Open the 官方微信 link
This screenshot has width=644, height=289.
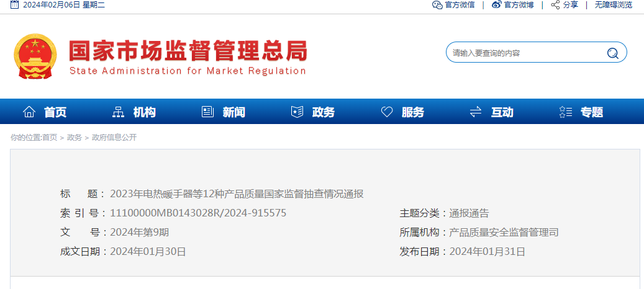tap(460, 5)
